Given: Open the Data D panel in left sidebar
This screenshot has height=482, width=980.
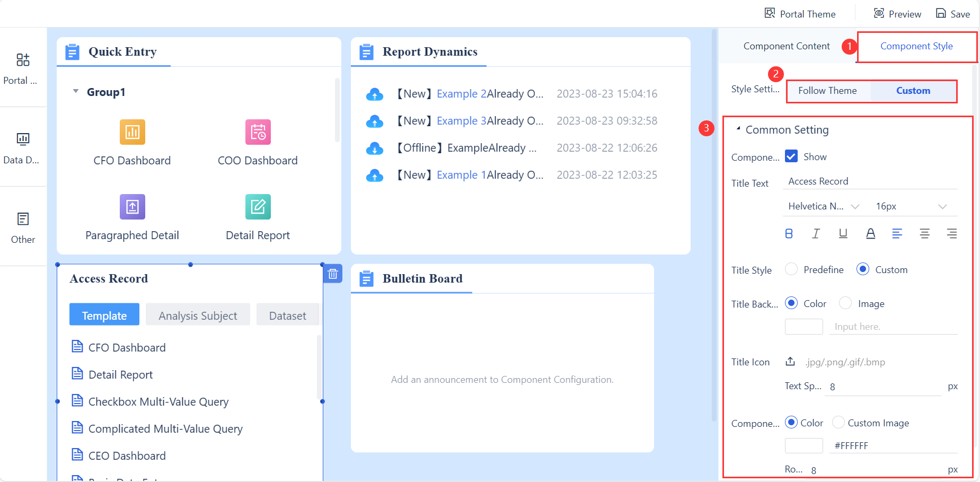Looking at the screenshot, I should pyautogui.click(x=23, y=147).
